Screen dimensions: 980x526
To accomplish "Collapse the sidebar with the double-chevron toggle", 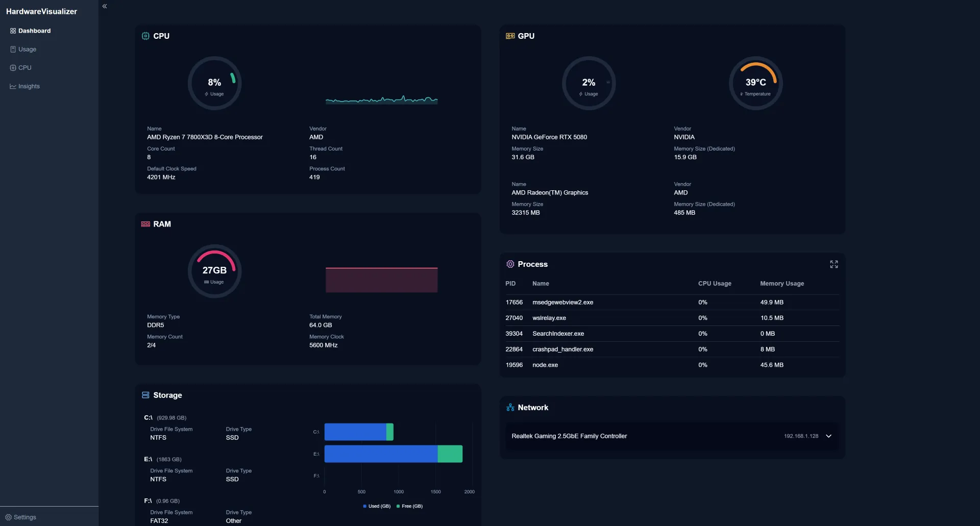I will coord(105,6).
